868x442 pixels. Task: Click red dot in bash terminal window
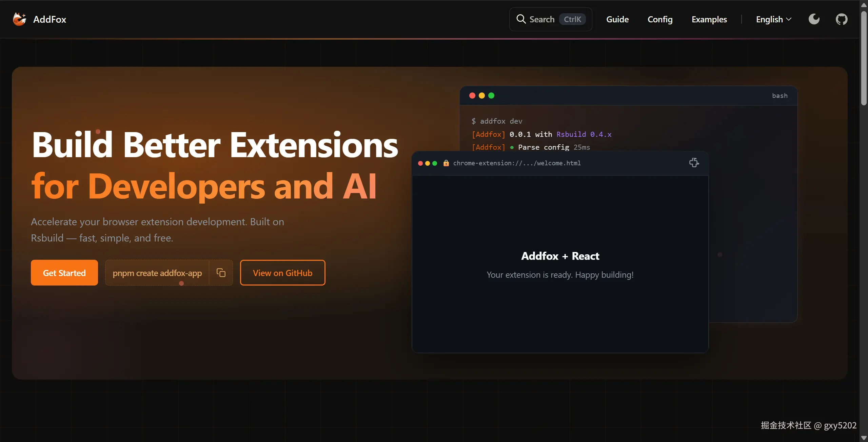(472, 96)
